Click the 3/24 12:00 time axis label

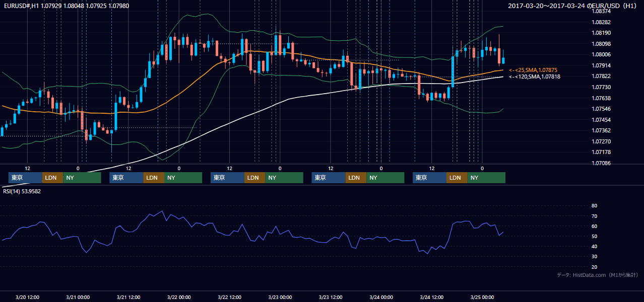(x=432, y=297)
